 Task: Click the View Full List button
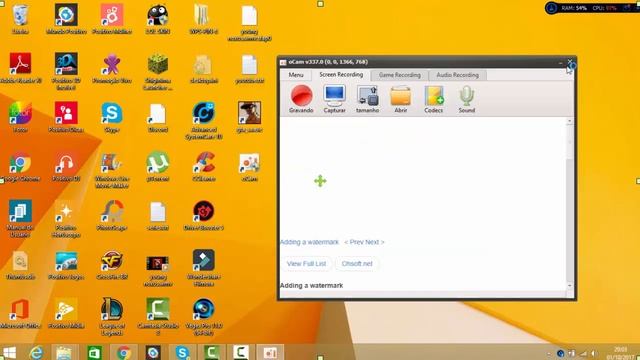(306, 264)
